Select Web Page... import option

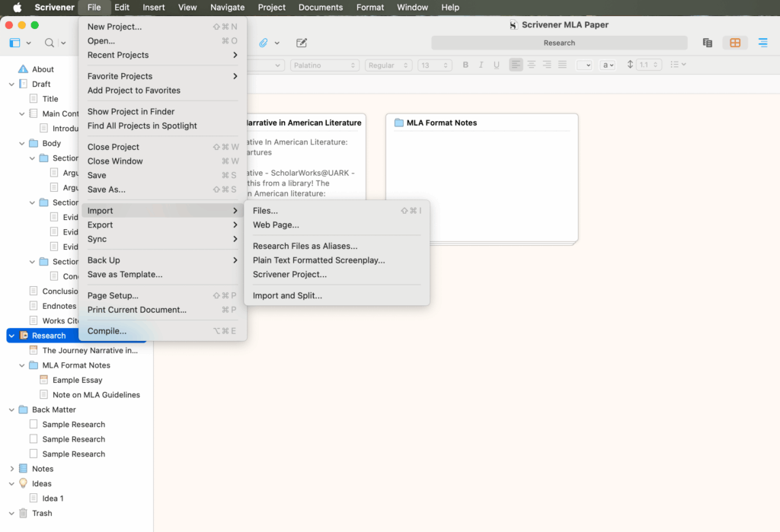(337, 225)
